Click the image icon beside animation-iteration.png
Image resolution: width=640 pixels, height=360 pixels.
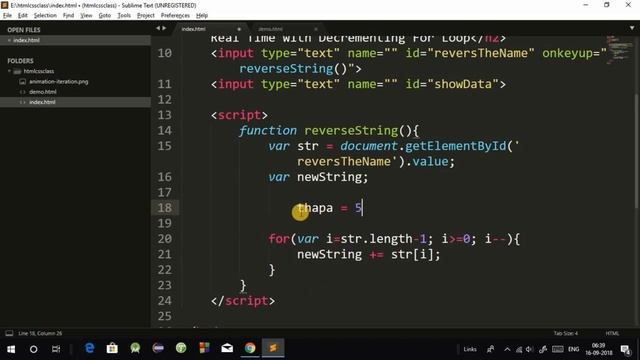coord(22,82)
